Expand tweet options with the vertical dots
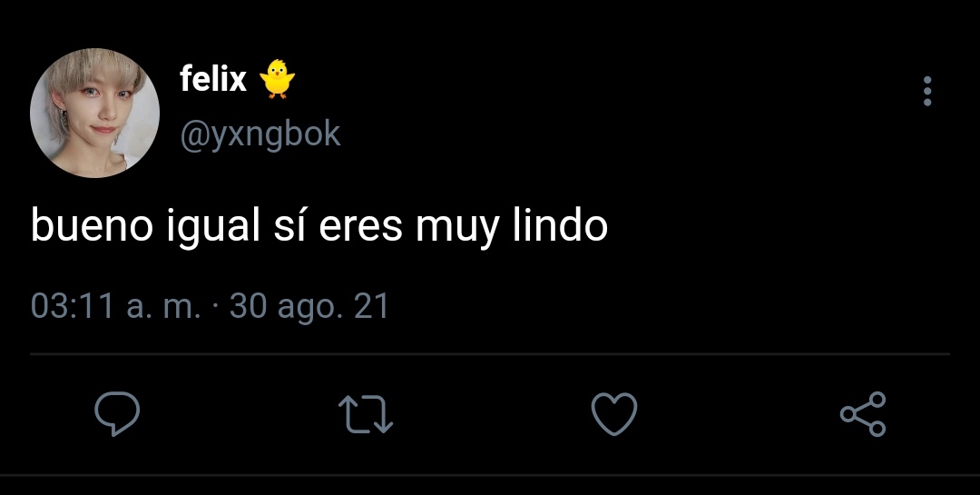 click(x=927, y=92)
